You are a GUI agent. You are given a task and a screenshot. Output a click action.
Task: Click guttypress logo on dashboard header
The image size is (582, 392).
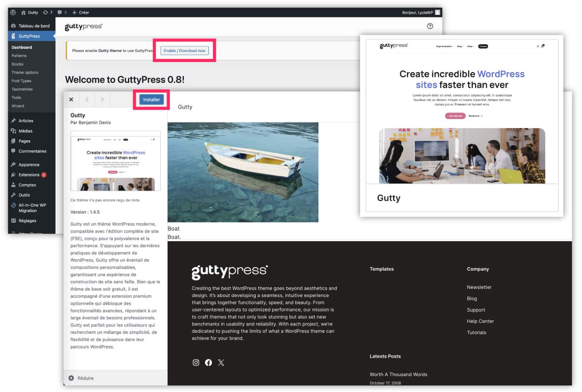(x=83, y=27)
